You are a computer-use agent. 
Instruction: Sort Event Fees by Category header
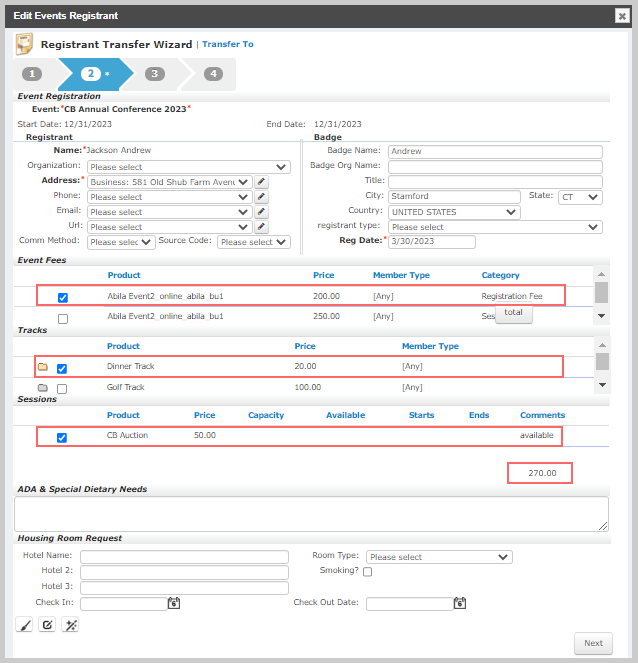501,275
